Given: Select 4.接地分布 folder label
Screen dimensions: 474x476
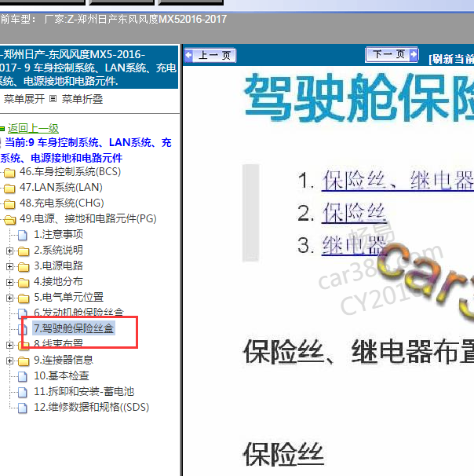Looking at the screenshot, I should (58, 282).
